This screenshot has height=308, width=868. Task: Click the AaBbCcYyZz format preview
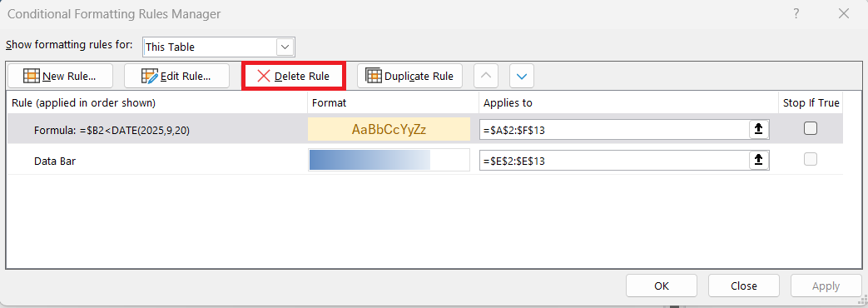click(389, 129)
